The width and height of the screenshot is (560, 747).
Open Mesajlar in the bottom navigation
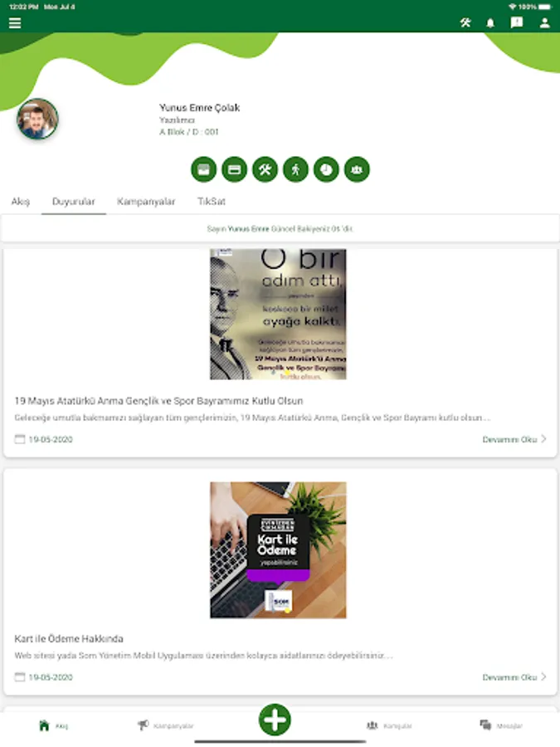pyautogui.click(x=501, y=725)
